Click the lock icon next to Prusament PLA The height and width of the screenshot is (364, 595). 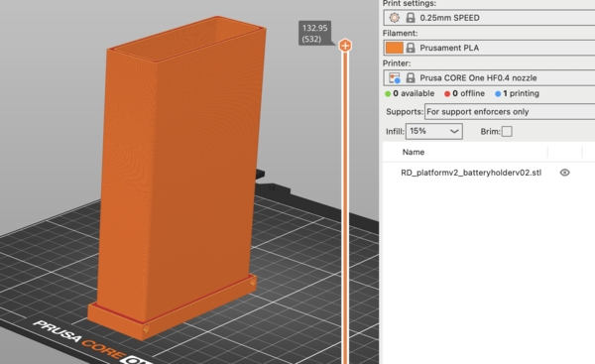point(411,48)
